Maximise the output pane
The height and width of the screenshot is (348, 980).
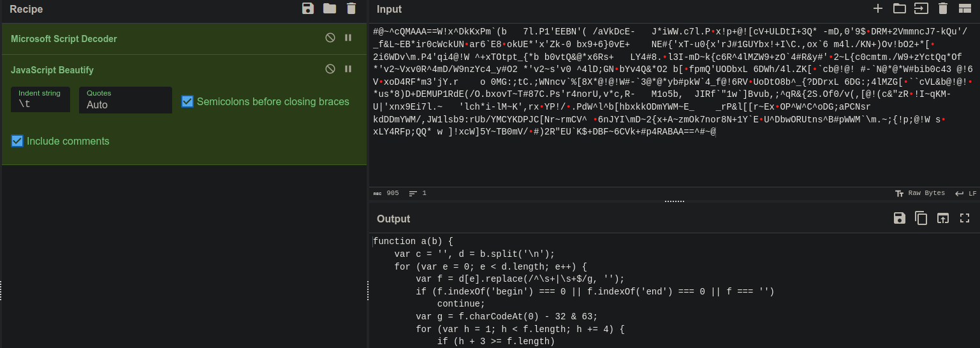(x=965, y=219)
